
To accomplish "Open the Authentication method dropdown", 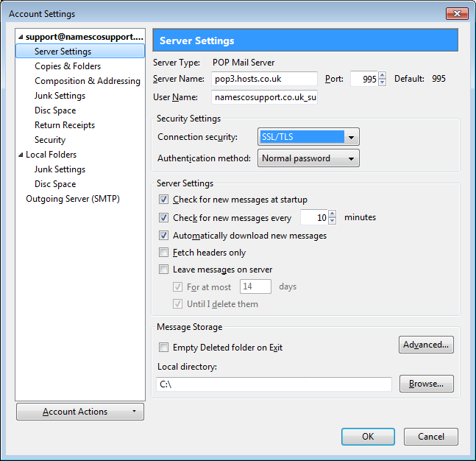I will pos(308,158).
